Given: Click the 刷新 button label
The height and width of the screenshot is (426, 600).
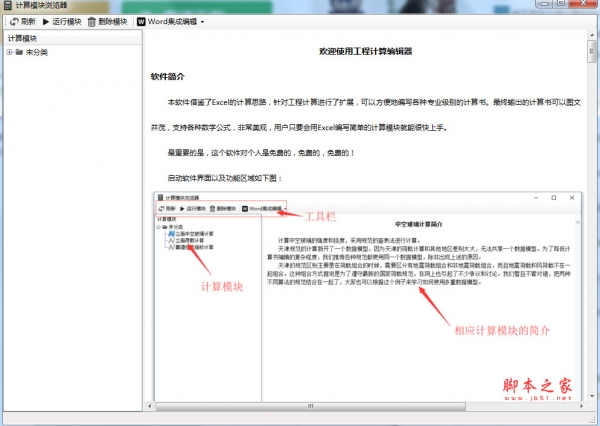Looking at the screenshot, I should point(27,21).
